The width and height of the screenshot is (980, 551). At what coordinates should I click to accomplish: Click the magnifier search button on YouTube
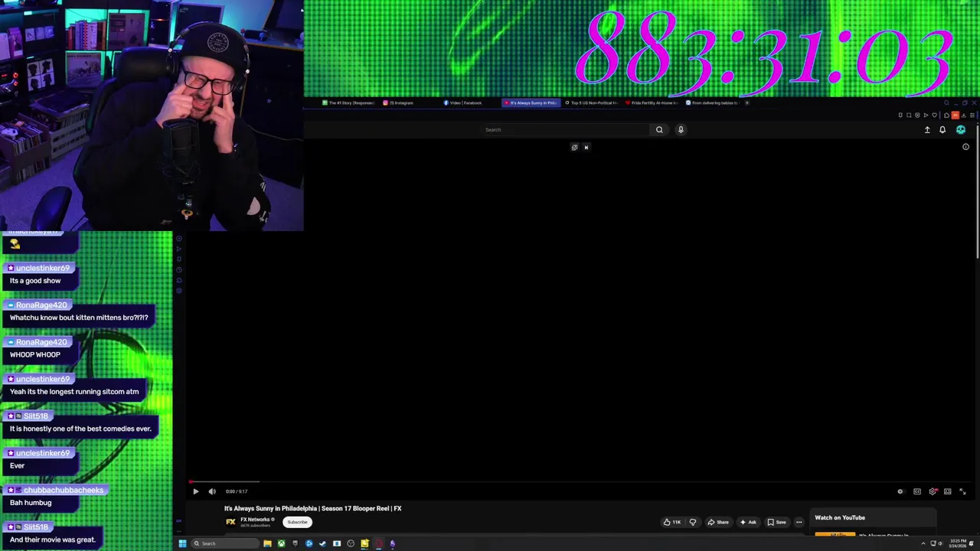[x=659, y=129]
